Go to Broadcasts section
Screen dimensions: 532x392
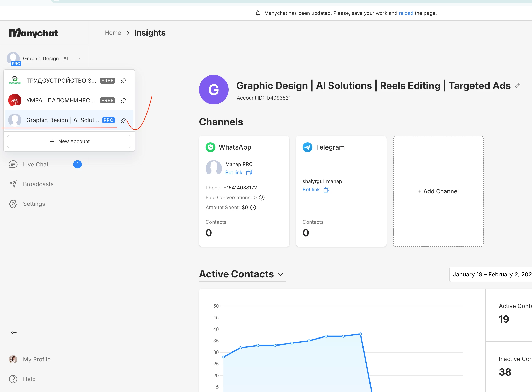[38, 184]
